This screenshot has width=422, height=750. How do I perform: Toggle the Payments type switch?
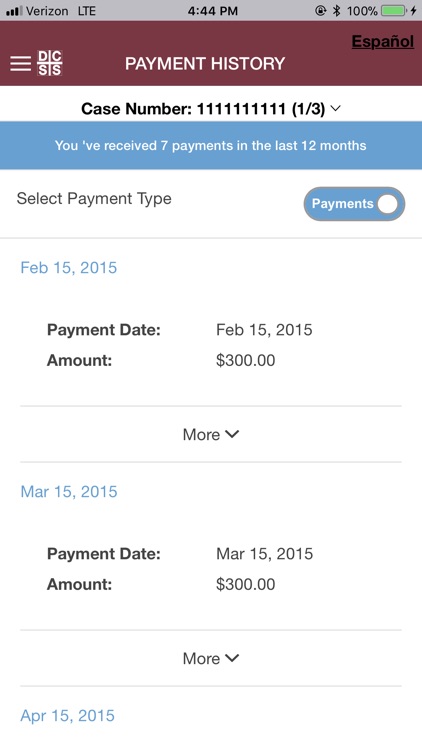coord(355,204)
